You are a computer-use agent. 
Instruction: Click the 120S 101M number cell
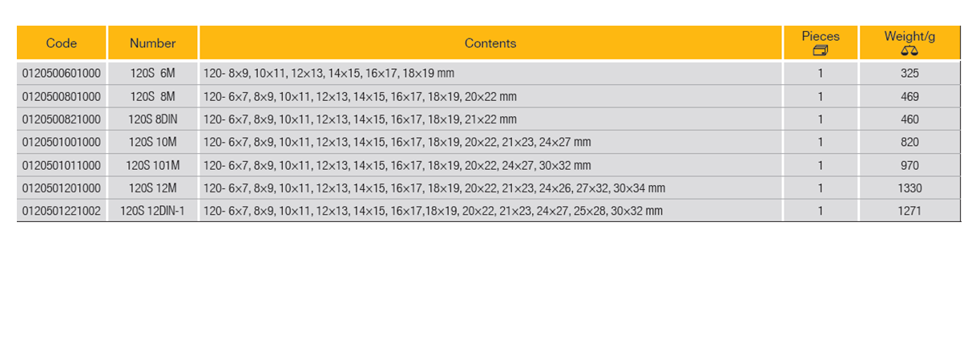tap(152, 166)
